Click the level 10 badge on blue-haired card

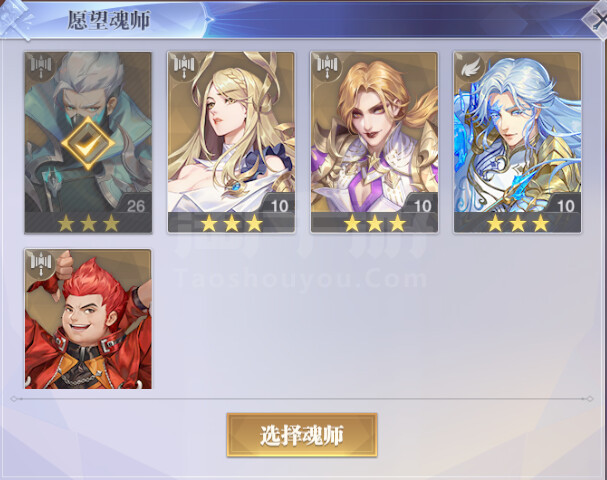click(565, 206)
